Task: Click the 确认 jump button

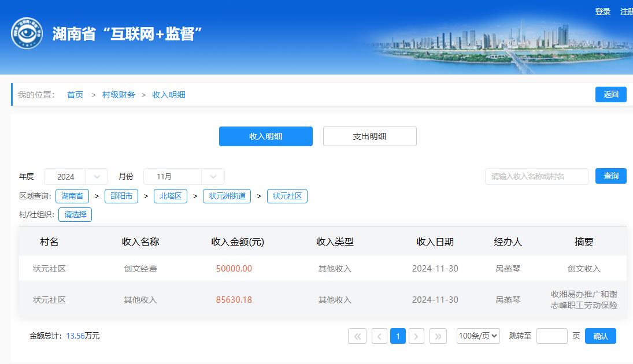Action: pyautogui.click(x=600, y=336)
